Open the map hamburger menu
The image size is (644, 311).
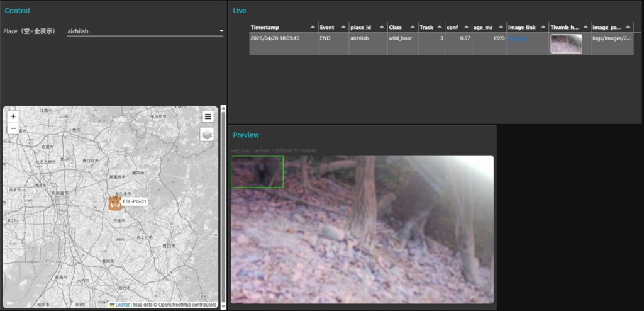pos(208,116)
